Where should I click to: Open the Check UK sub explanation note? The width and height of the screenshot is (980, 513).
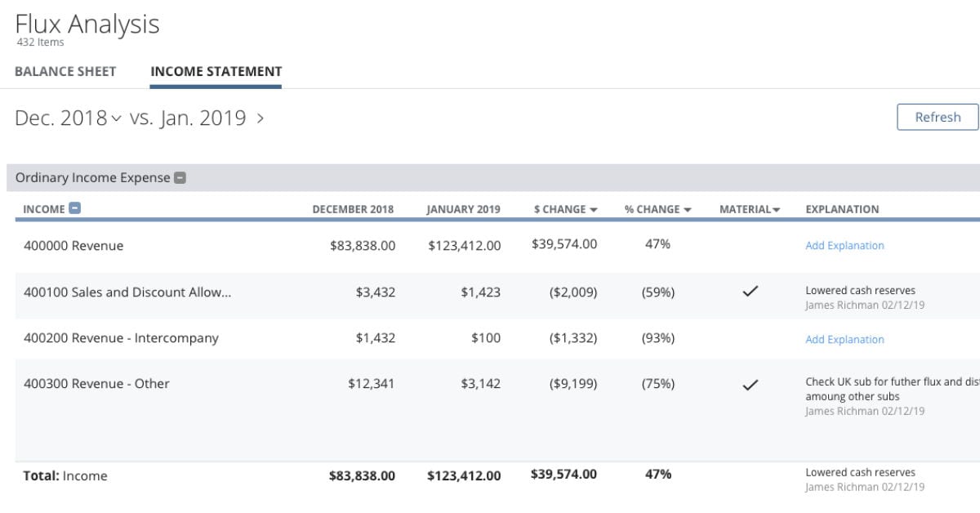(890, 389)
